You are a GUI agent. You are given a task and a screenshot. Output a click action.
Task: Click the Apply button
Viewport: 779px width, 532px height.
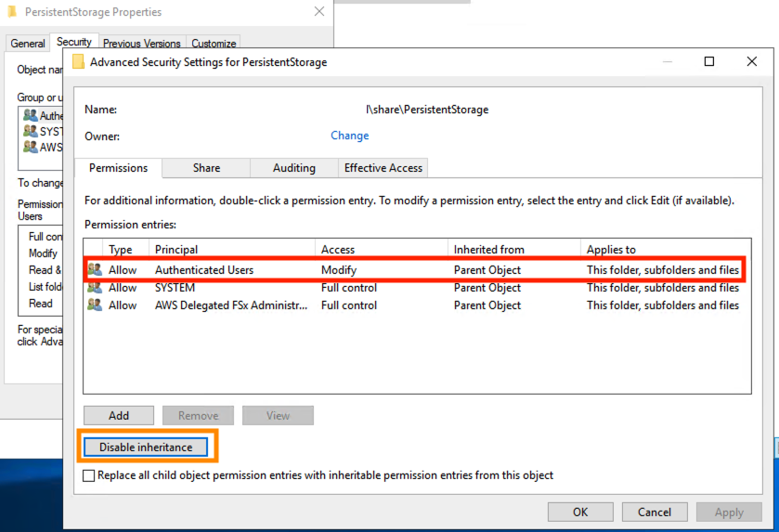pyautogui.click(x=729, y=513)
